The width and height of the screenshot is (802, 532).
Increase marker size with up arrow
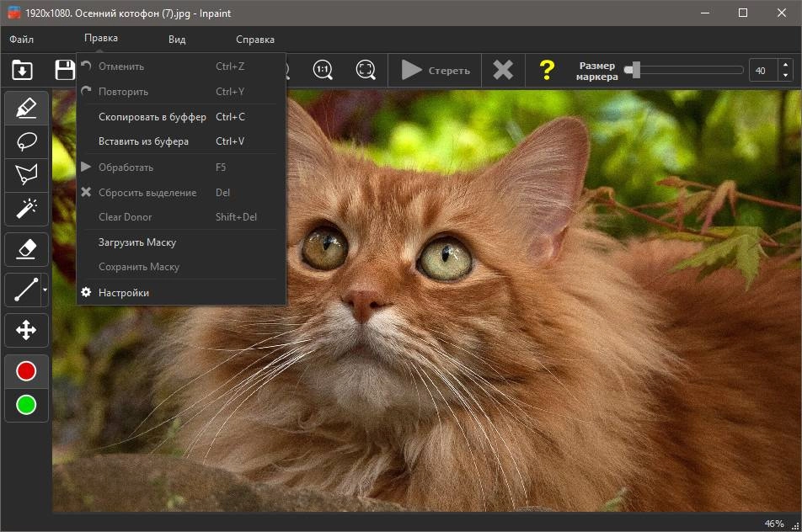786,65
